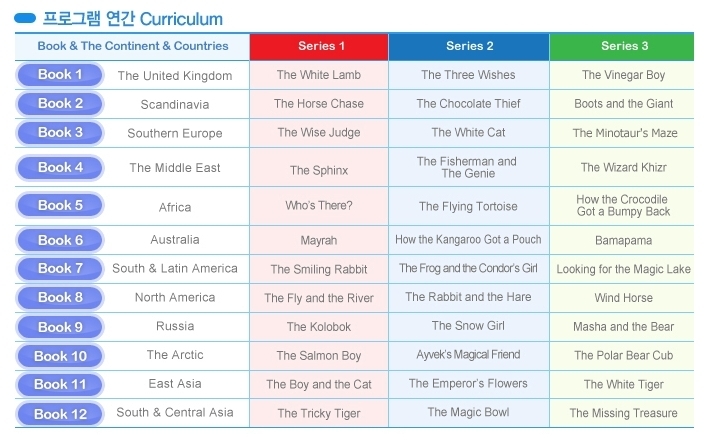Image resolution: width=710 pixels, height=441 pixels.
Task: Open 'How the Kangaroo Got a Pouch'
Action: pyautogui.click(x=468, y=240)
